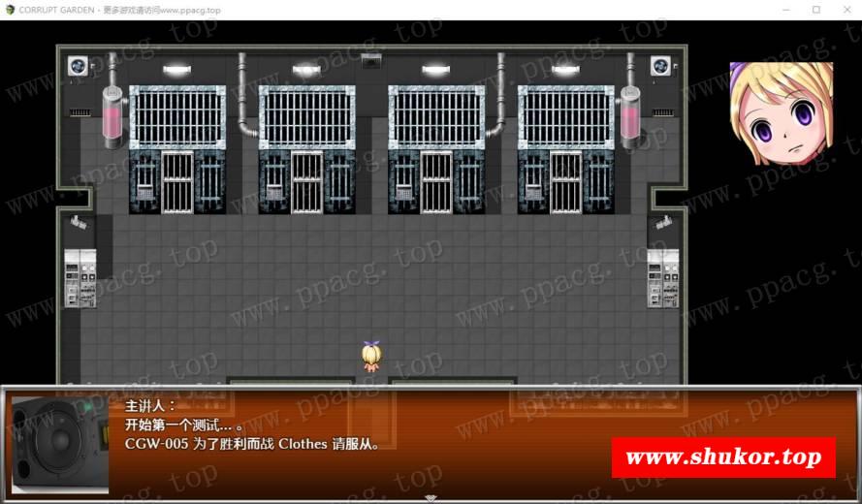Click the right wall control panel machine
The image size is (862, 504).
[x=662, y=279]
